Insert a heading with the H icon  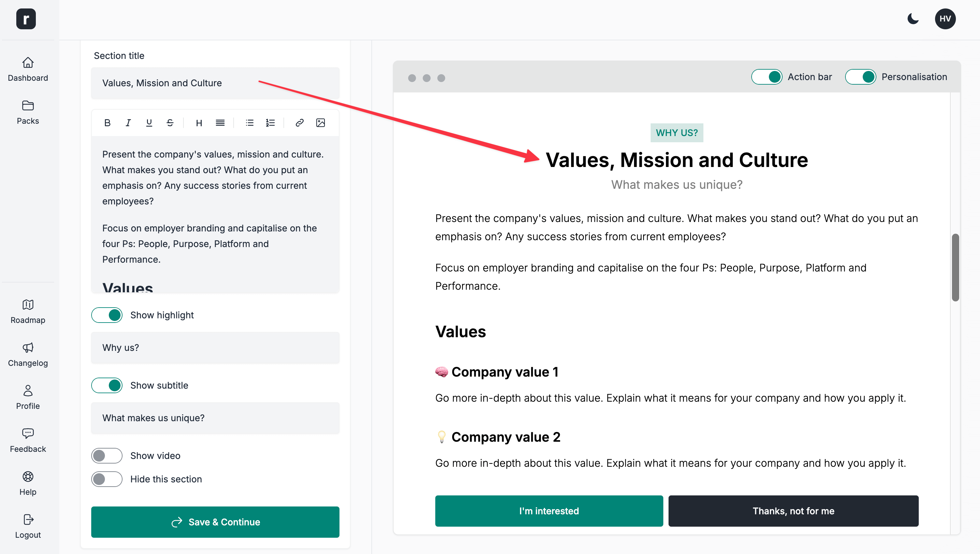(199, 122)
